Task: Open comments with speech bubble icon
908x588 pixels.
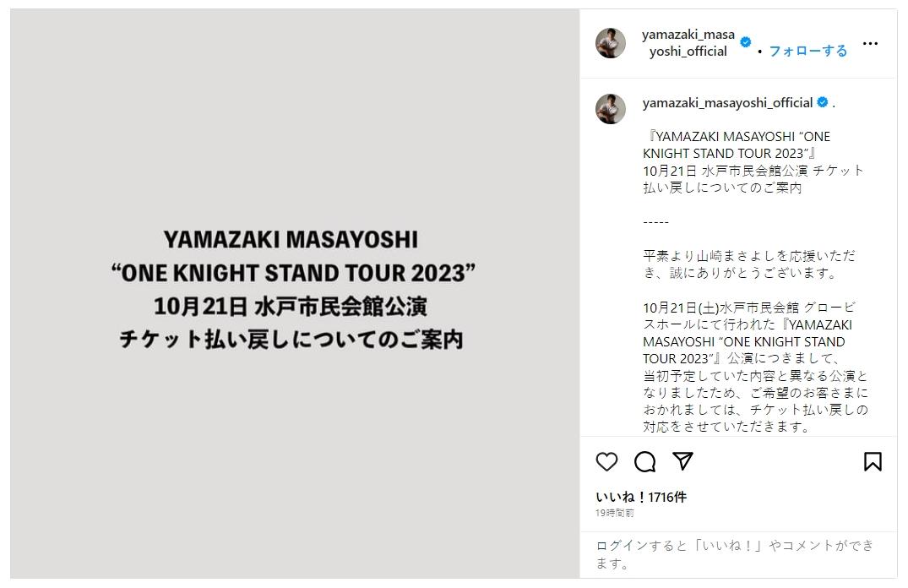Action: tap(645, 461)
